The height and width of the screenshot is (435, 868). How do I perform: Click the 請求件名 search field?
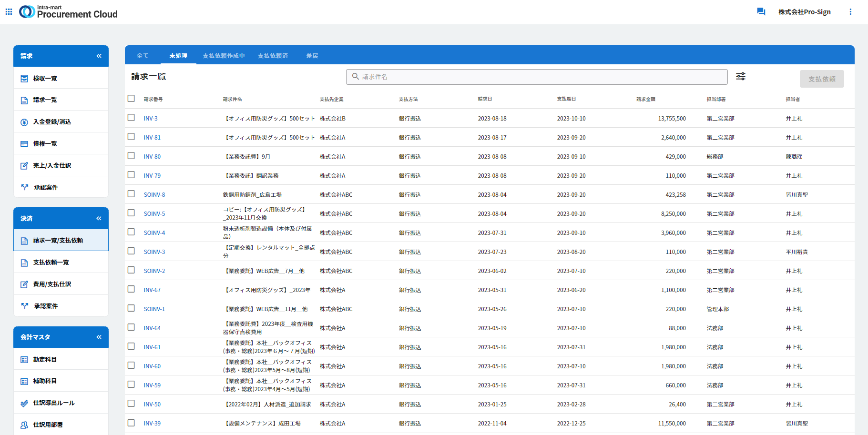click(x=537, y=77)
